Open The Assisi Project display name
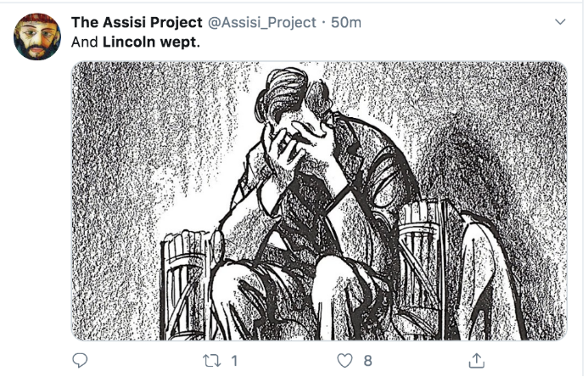588x377 pixels. click(x=137, y=23)
